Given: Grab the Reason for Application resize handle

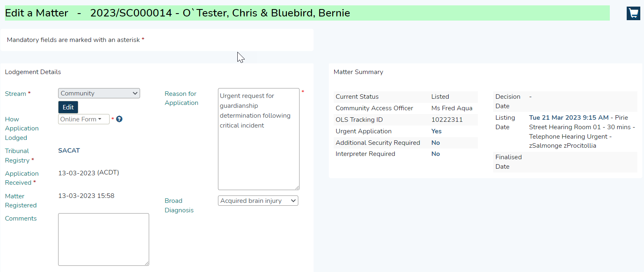Looking at the screenshot, I should click(297, 187).
